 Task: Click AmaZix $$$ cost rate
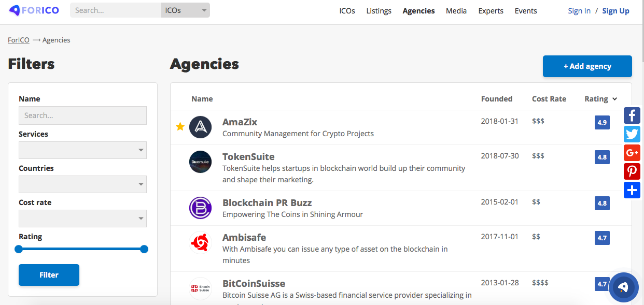(x=538, y=121)
